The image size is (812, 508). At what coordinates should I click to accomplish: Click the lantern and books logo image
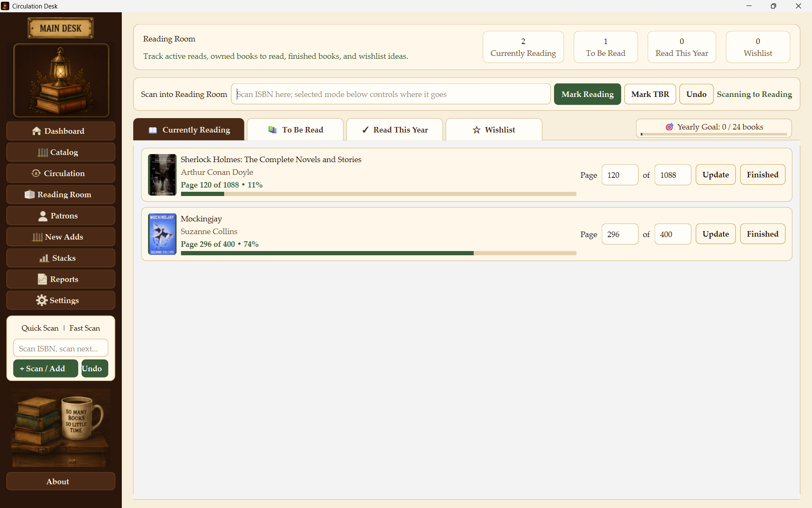pyautogui.click(x=61, y=80)
